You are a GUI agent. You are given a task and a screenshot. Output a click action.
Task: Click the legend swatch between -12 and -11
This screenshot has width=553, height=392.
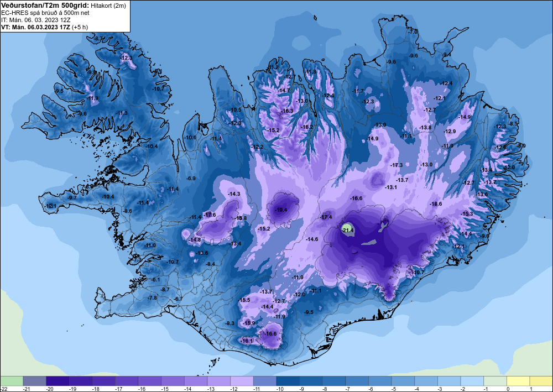click(242, 381)
